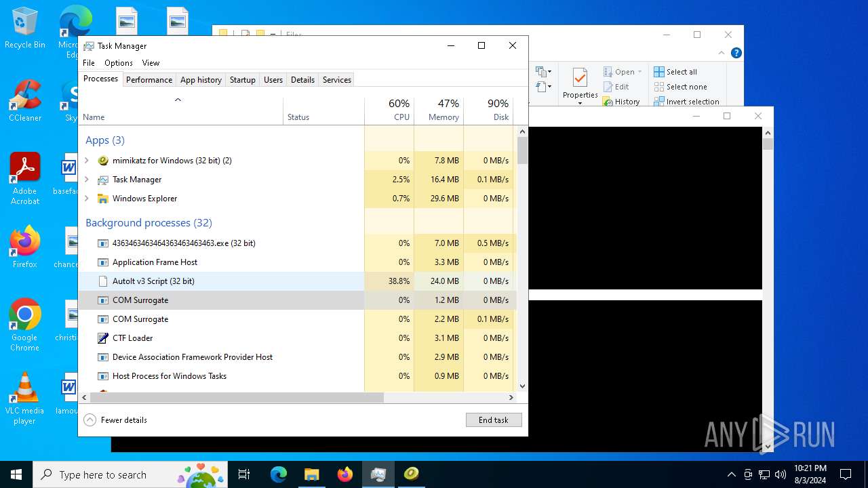This screenshot has height=488, width=868.
Task: Open File Explorer from the taskbar
Action: pyautogui.click(x=311, y=474)
